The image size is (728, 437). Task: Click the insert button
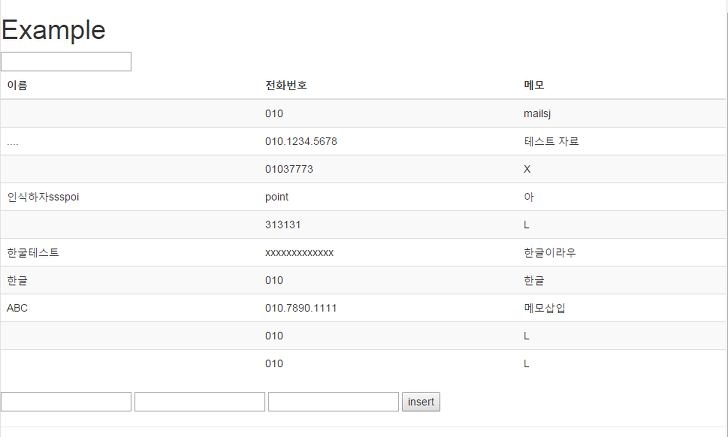(x=421, y=402)
